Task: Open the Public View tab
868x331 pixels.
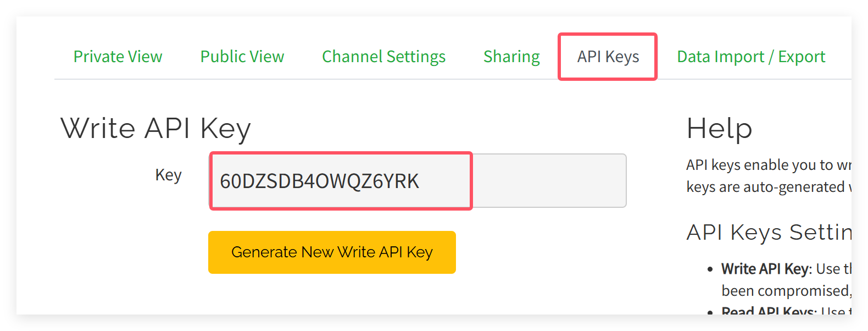Action: (x=242, y=57)
